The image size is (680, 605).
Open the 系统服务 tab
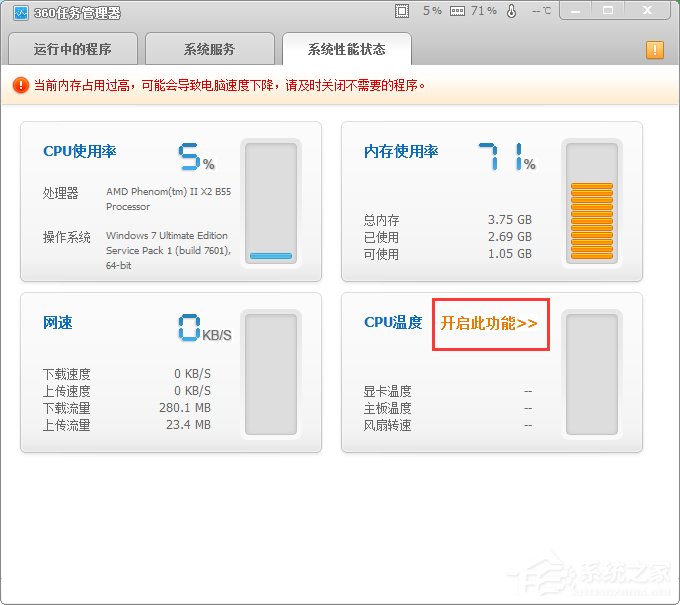tap(210, 49)
